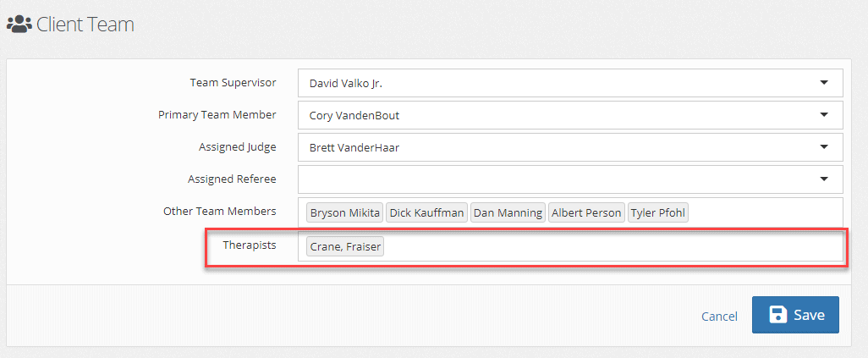
Task: Select the Albert Person team member tag
Action: [x=586, y=212]
